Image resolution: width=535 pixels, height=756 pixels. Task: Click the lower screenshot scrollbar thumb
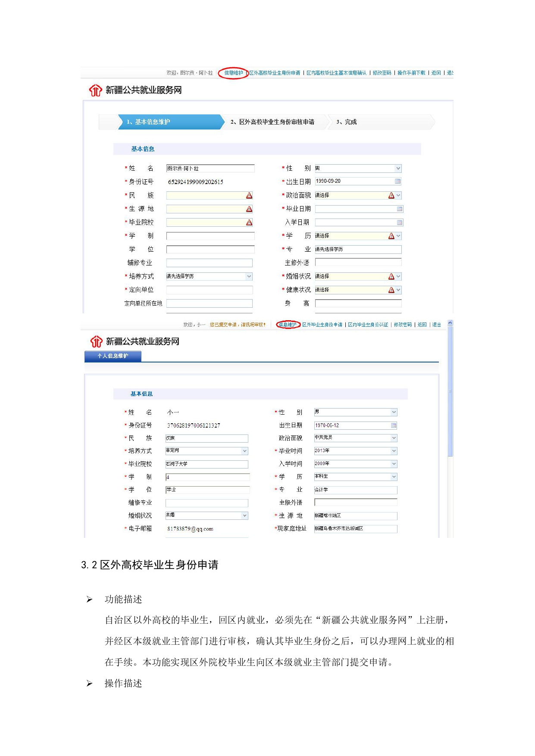[x=451, y=391]
